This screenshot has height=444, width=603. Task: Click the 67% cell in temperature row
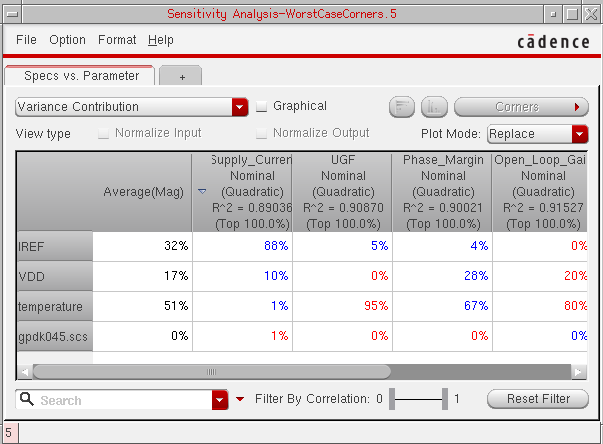click(443, 306)
